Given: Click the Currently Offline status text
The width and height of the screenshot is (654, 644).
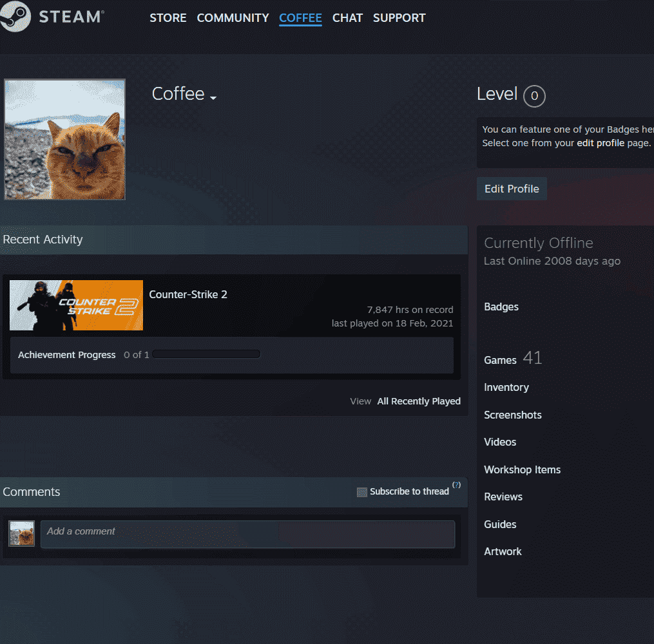Looking at the screenshot, I should [x=539, y=243].
